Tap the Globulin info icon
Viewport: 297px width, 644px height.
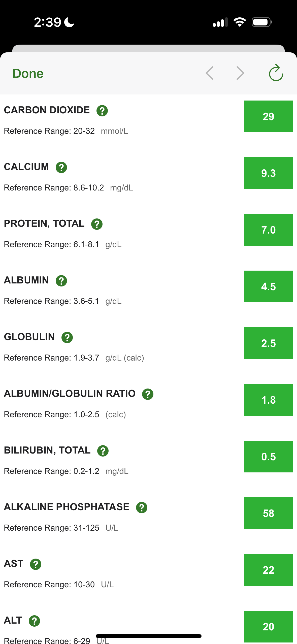pyautogui.click(x=67, y=337)
